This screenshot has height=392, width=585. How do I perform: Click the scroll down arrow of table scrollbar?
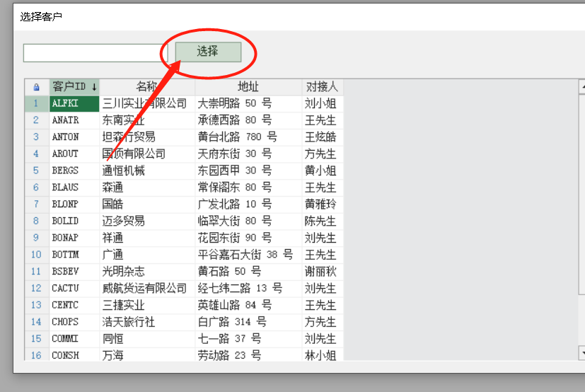tap(581, 352)
